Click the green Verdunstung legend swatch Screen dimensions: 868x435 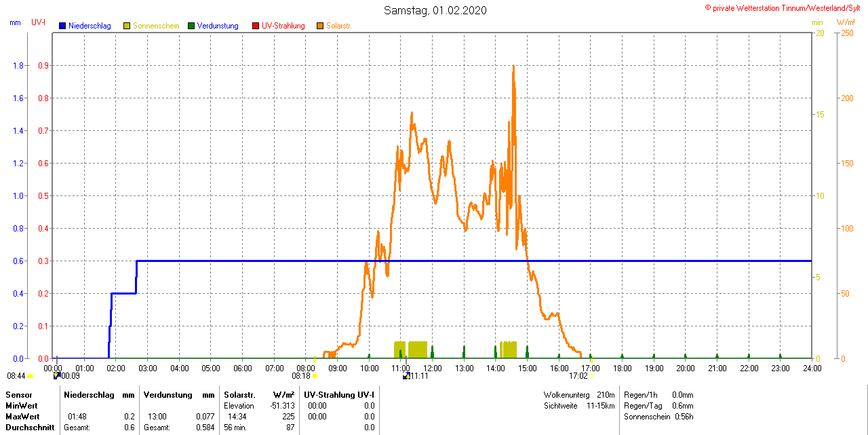(x=191, y=26)
